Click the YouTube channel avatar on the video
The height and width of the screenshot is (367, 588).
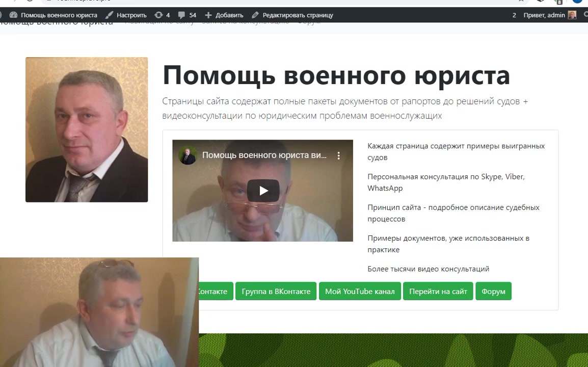coord(188,155)
